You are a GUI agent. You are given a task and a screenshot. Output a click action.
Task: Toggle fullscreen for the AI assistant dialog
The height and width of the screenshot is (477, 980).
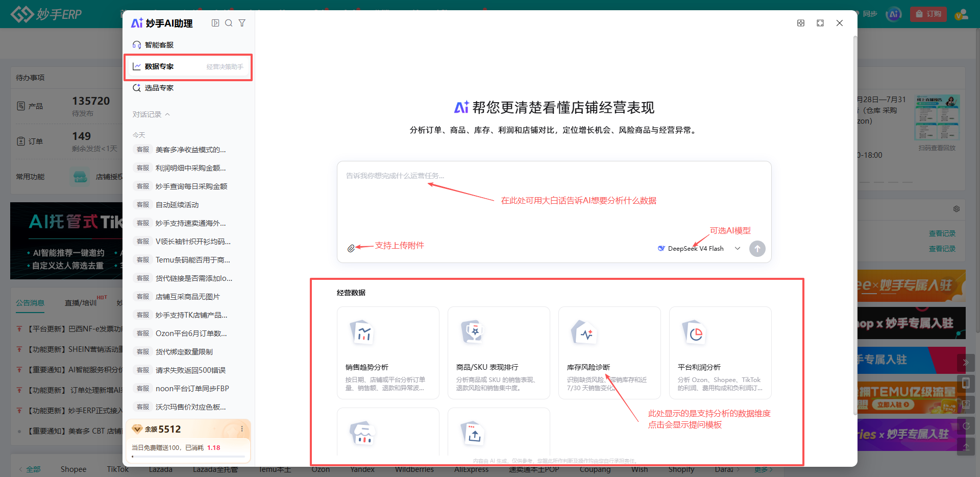tap(820, 23)
